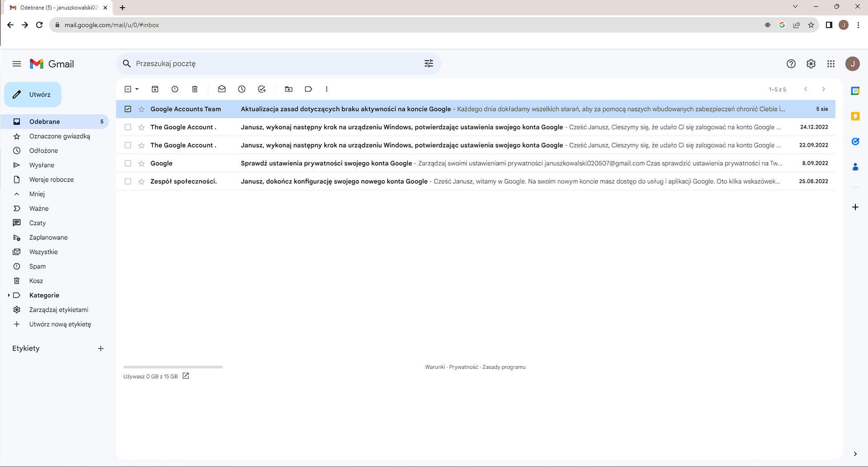Add selected email to Tasks

(262, 89)
